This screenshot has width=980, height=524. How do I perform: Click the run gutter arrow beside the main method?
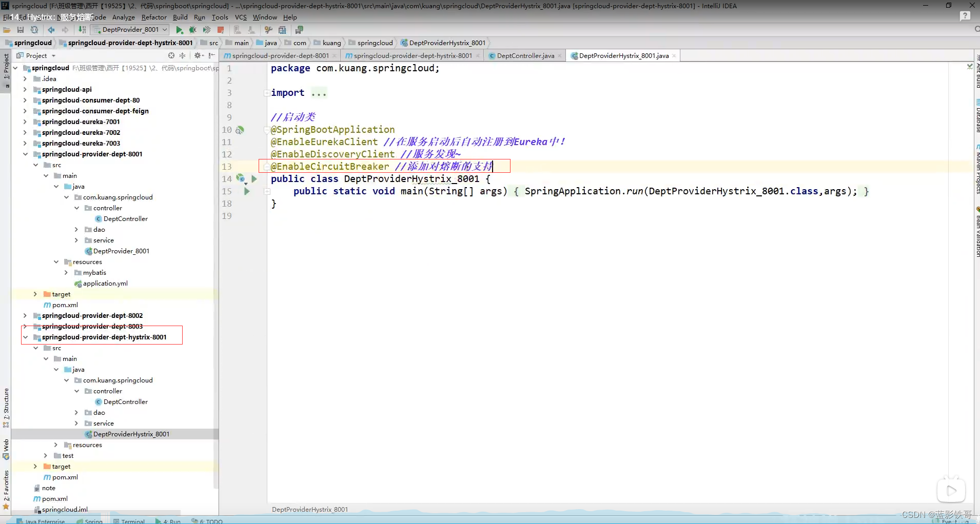click(x=247, y=191)
